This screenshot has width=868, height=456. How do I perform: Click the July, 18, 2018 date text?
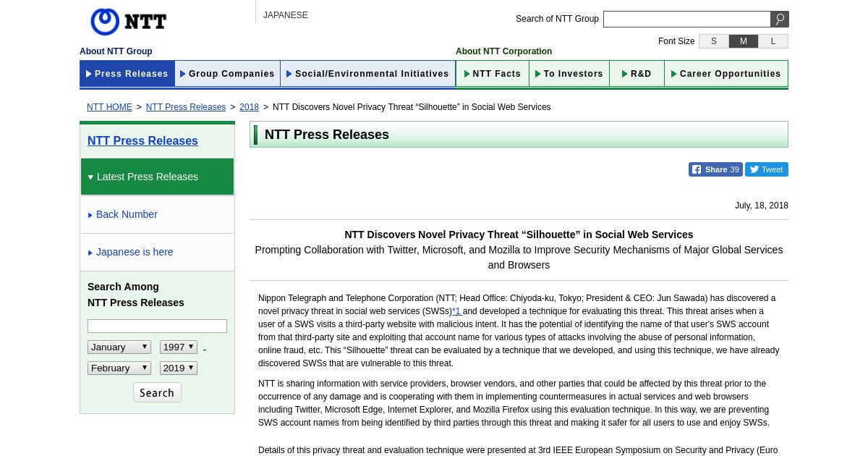point(762,206)
